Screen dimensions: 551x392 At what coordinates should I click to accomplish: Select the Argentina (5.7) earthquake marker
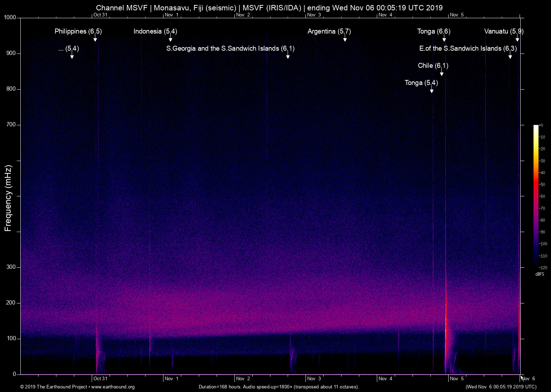point(329,31)
